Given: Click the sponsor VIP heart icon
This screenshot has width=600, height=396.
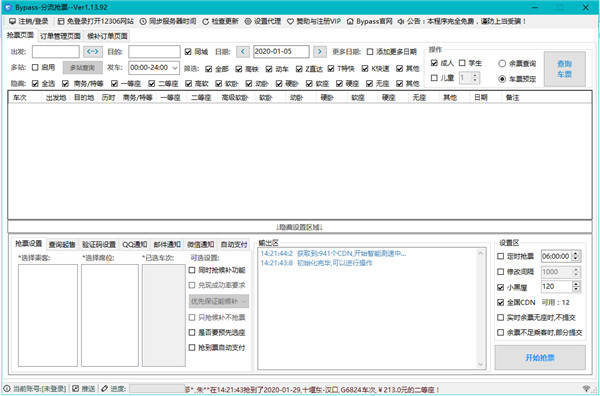Looking at the screenshot, I should click(290, 21).
